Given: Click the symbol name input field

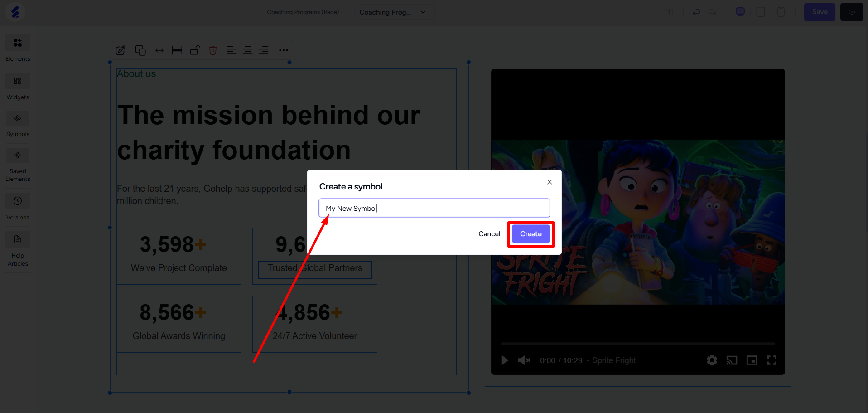Looking at the screenshot, I should [434, 208].
